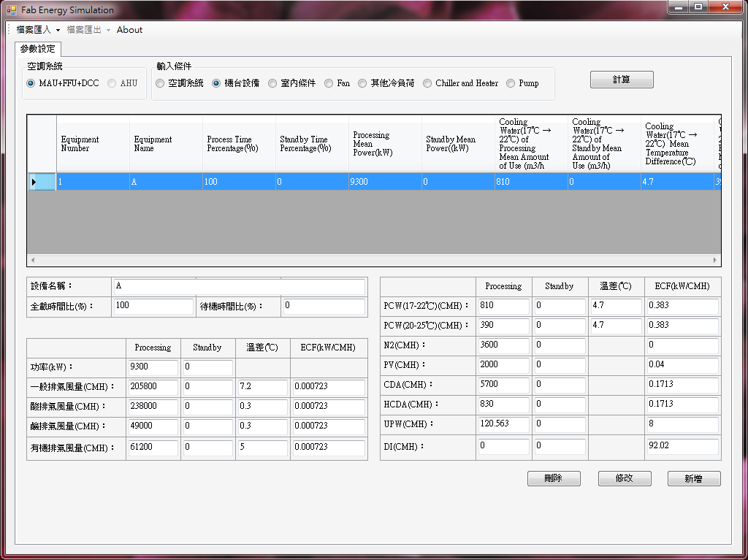The width and height of the screenshot is (748, 560).
Task: Open the 檔案匯出 dropdown menu
Action: pyautogui.click(x=88, y=30)
